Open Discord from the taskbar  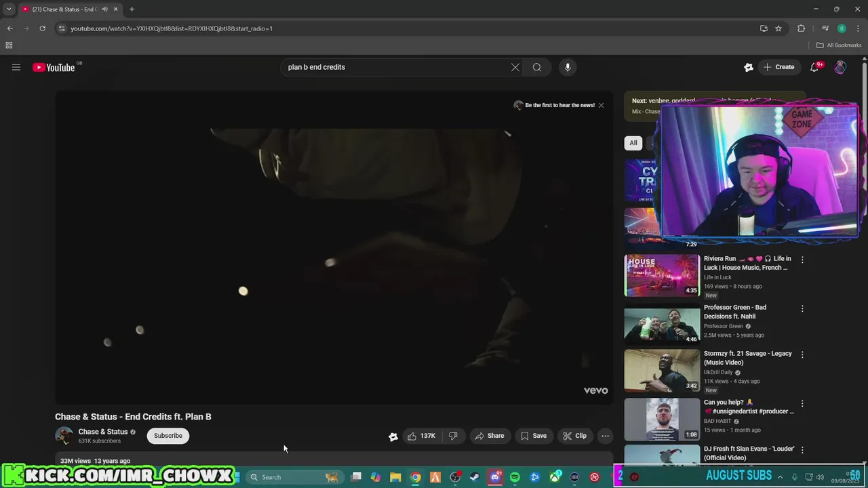tap(495, 477)
